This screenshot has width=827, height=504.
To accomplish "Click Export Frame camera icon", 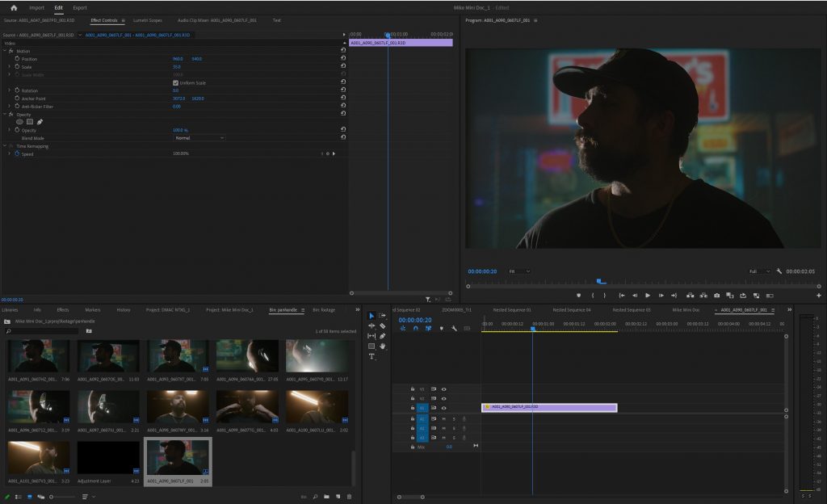I will tap(717, 296).
